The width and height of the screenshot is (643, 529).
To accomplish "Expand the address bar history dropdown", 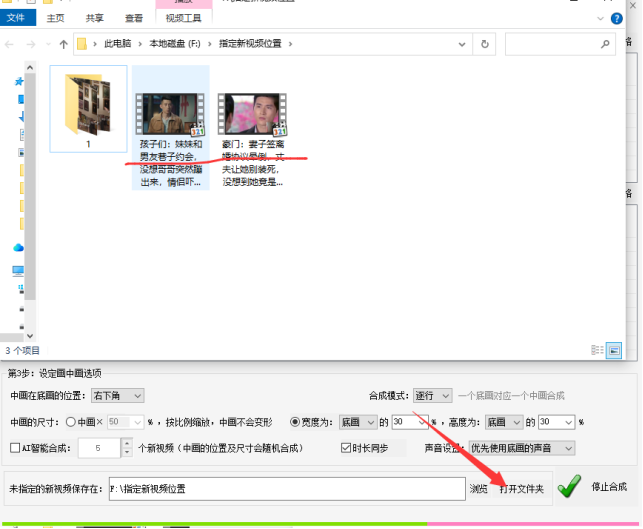I will (462, 44).
